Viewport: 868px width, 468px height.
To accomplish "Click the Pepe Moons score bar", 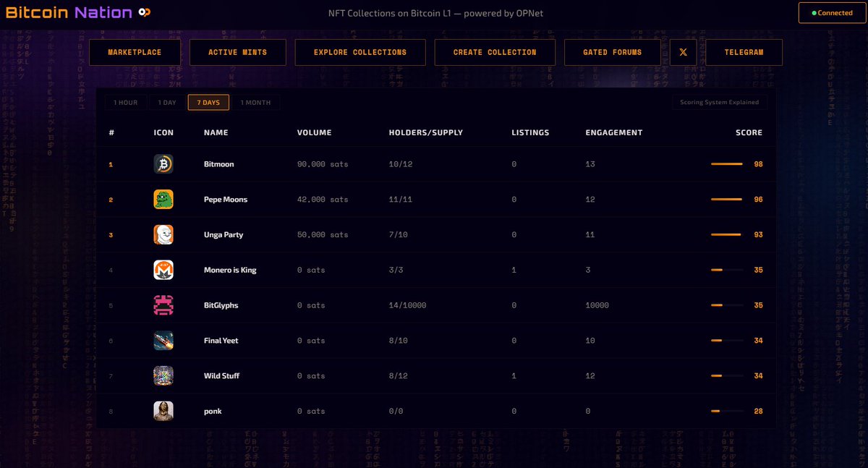I will [x=727, y=200].
